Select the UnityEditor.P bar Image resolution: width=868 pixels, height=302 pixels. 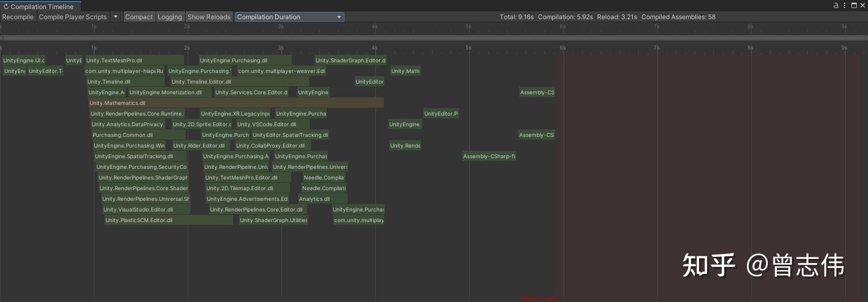point(441,113)
